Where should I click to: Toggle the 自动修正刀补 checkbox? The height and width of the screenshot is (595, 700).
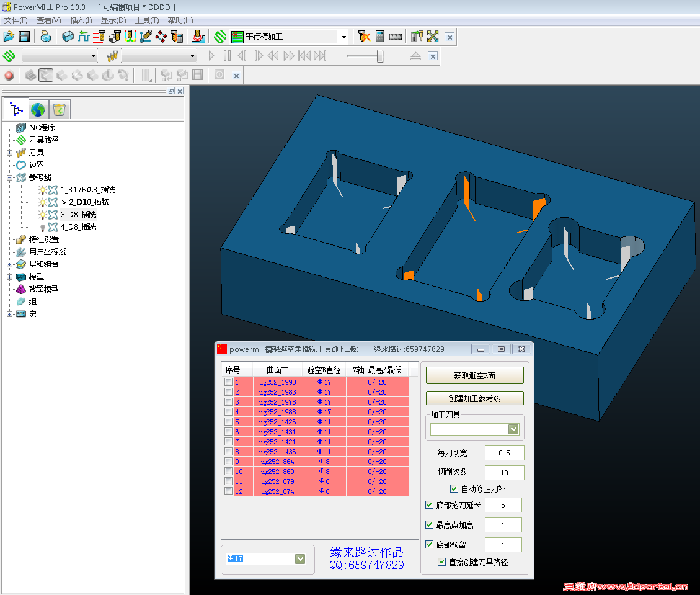tap(454, 489)
